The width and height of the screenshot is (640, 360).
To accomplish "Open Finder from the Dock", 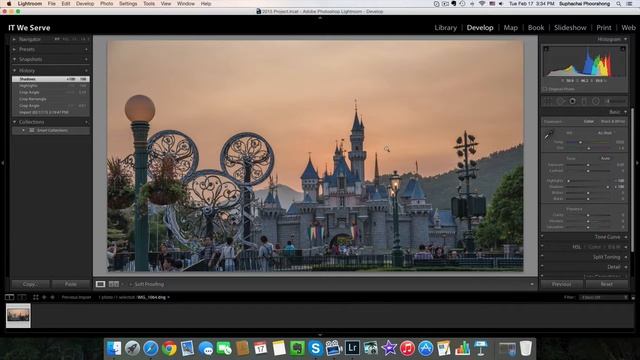I will coord(114,348).
